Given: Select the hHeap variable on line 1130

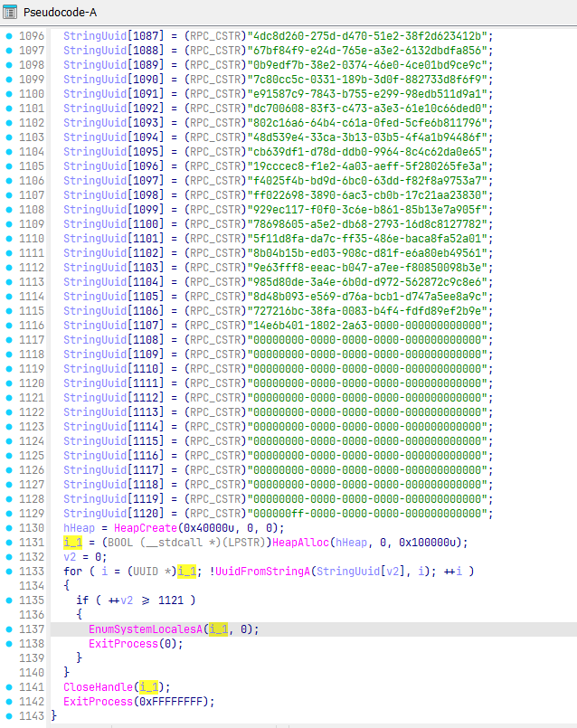Looking at the screenshot, I should 79,528.
